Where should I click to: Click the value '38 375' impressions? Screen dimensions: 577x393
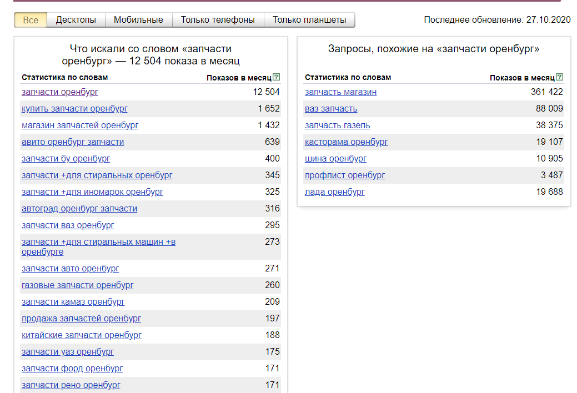tap(549, 125)
